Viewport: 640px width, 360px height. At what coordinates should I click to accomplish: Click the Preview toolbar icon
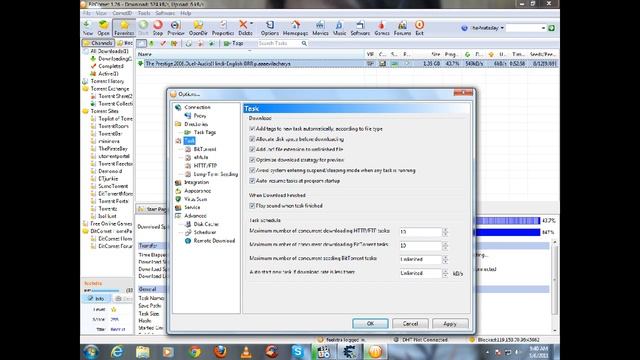176,28
